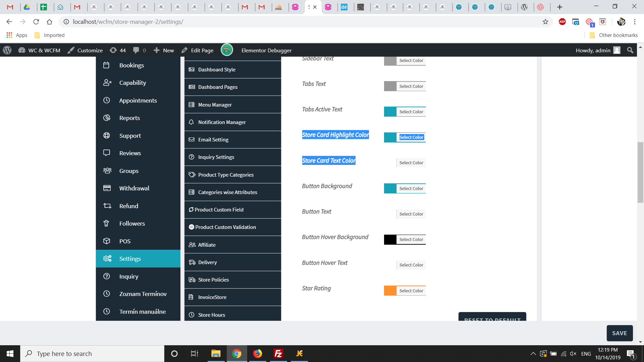Click Select Color for Store Card Text Color

point(411,163)
